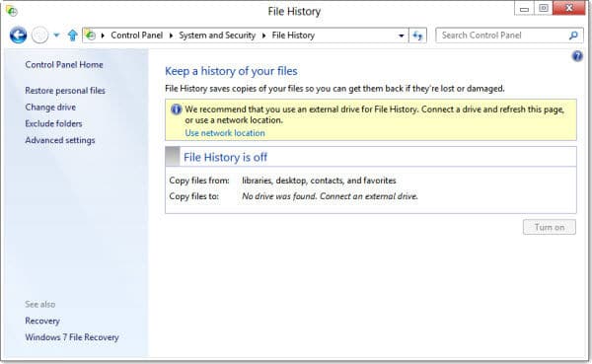Open Exclude folders settings

click(53, 123)
